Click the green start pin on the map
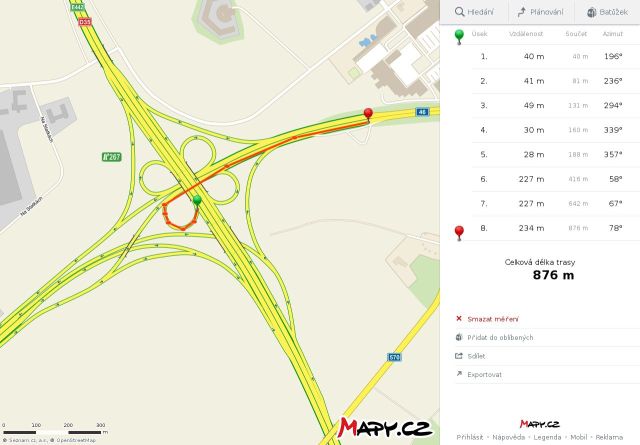The height and width of the screenshot is (445, 640). (197, 200)
